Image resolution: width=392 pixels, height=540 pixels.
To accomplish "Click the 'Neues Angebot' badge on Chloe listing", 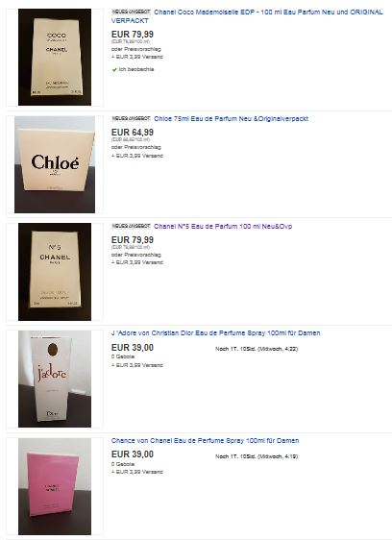I will (x=131, y=118).
